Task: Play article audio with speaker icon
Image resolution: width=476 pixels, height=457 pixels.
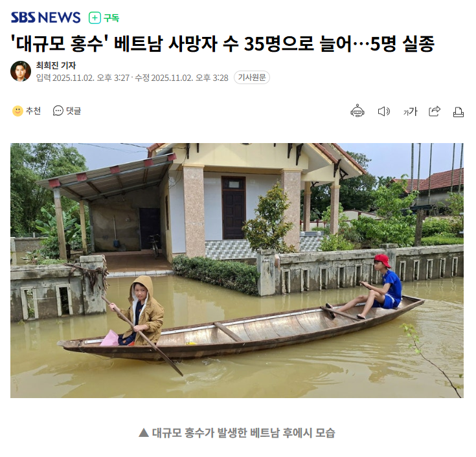Action: coord(383,111)
